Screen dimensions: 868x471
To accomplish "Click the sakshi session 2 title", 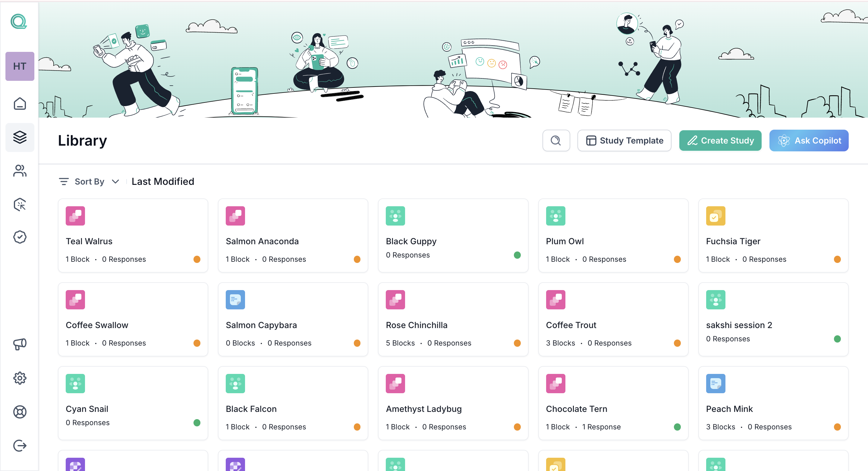I will 739,325.
